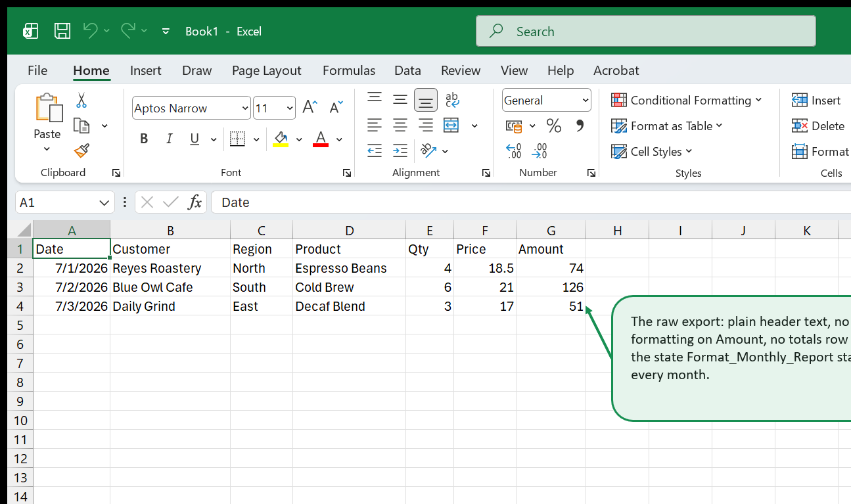This screenshot has height=504, width=851.
Task: Click the Accounting Number Format icon
Action: [514, 126]
